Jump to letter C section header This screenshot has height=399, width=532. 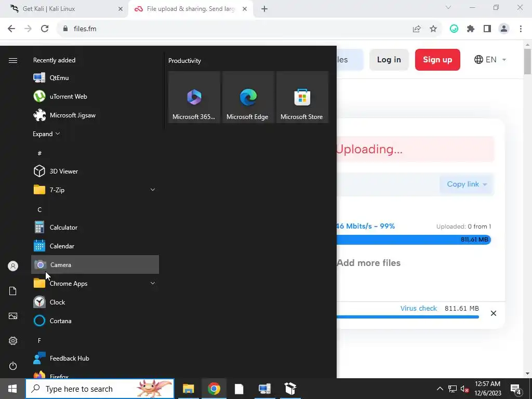(x=39, y=210)
